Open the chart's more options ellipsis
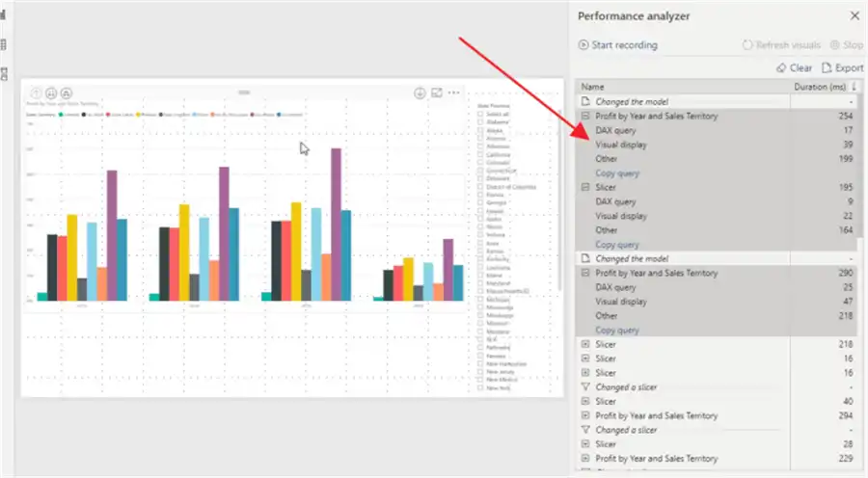868x478 pixels. (x=454, y=93)
